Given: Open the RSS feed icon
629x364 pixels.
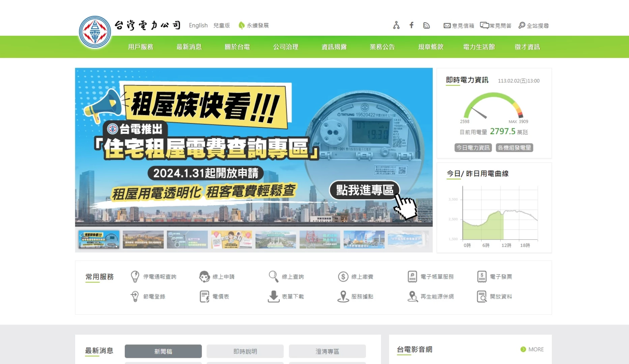Looking at the screenshot, I should click(426, 26).
